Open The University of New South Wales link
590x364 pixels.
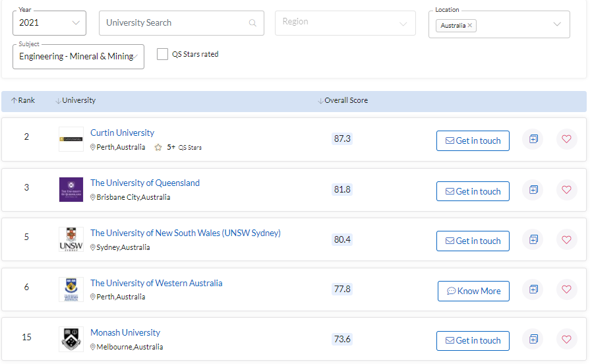(185, 233)
